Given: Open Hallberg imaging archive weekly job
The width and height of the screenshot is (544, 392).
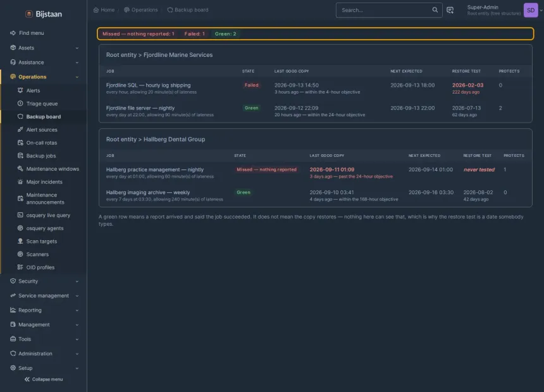Looking at the screenshot, I should 148,192.
